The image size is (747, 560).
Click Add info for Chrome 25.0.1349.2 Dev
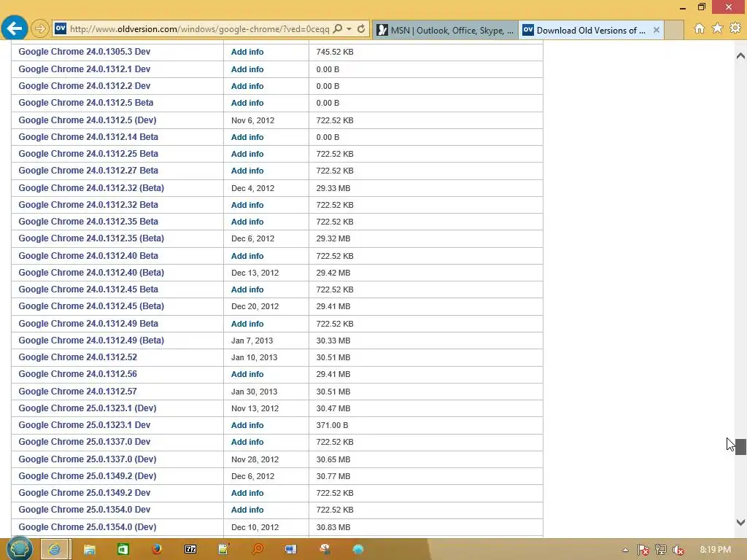[x=247, y=493]
